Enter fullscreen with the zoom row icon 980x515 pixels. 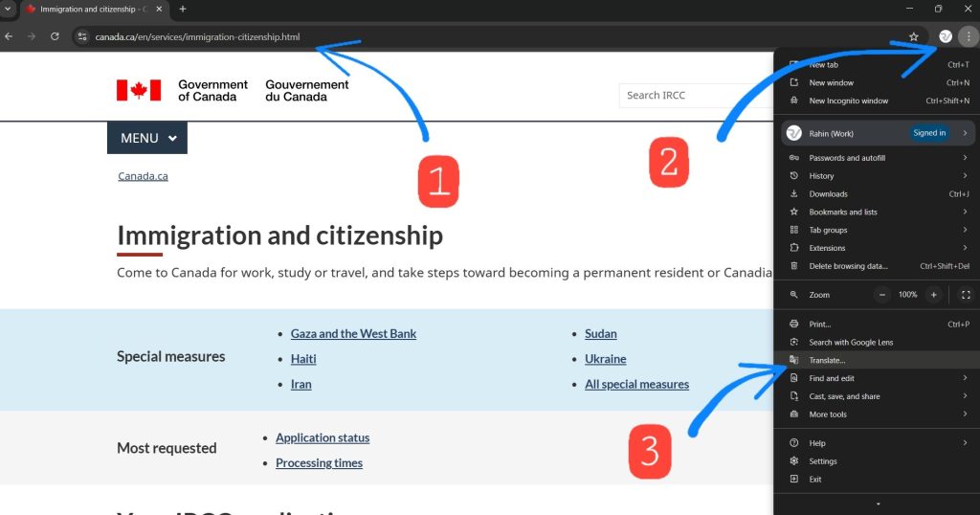click(966, 295)
